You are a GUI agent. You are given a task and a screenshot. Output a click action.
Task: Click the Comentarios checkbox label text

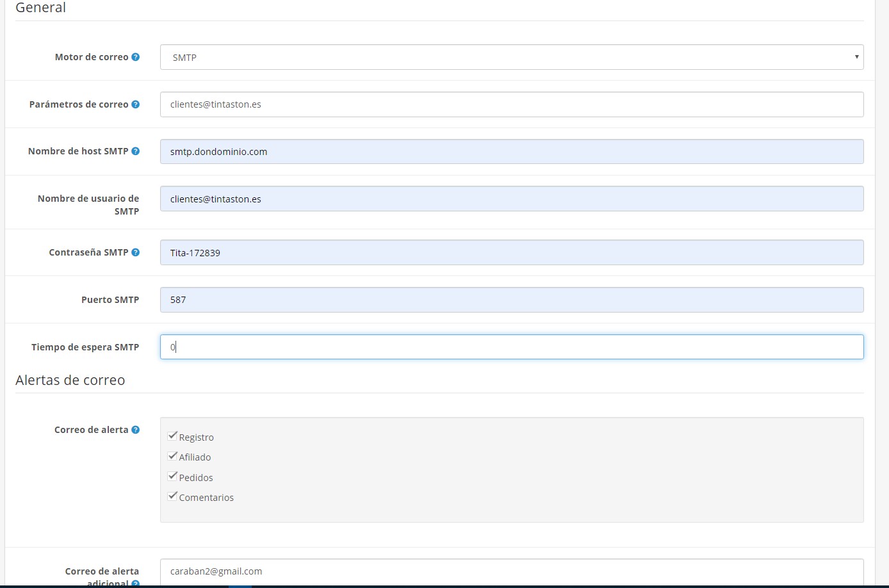coord(206,498)
